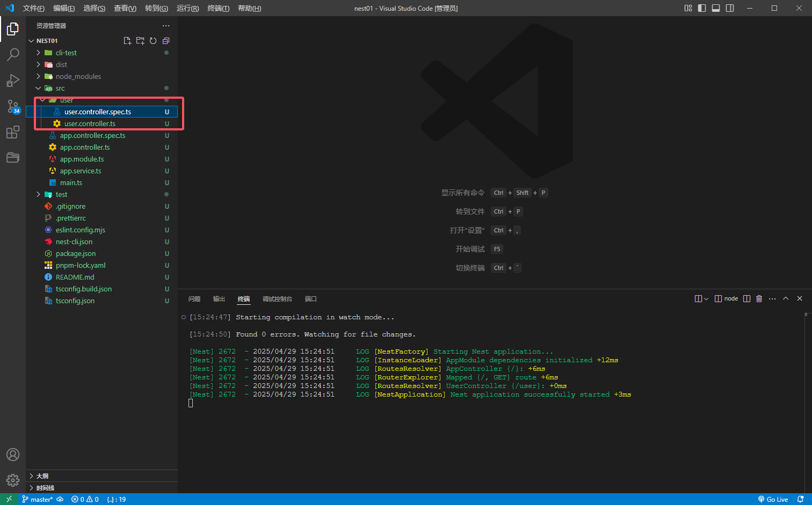Open Source Control view with 34 changes
The width and height of the screenshot is (812, 505).
pos(13,106)
